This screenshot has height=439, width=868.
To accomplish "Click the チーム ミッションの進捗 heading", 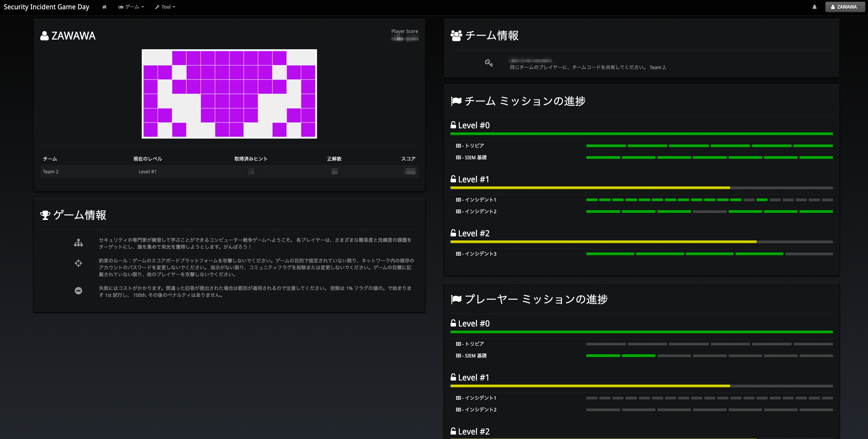I will click(x=525, y=101).
